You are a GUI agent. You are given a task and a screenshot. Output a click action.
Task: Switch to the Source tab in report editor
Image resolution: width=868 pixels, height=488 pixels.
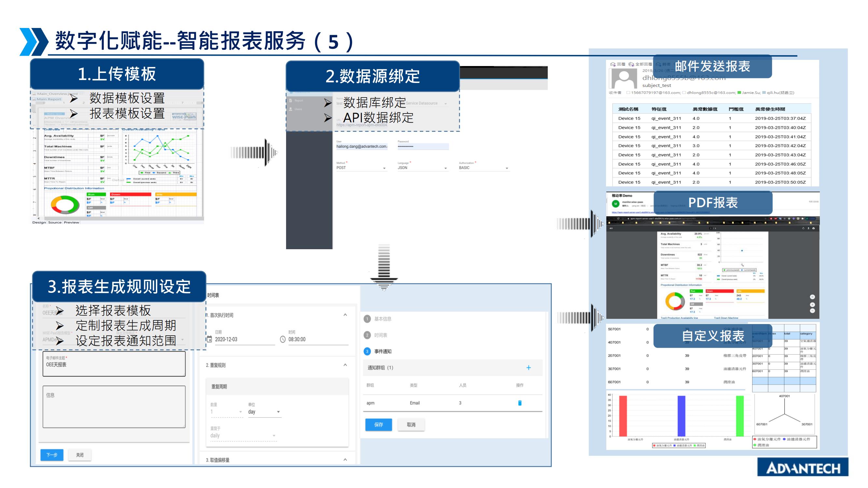click(55, 222)
